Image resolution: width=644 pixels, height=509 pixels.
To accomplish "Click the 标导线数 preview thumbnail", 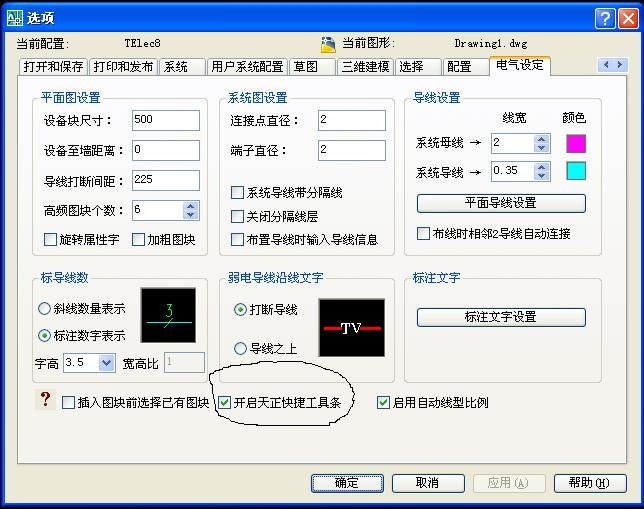I will (168, 315).
